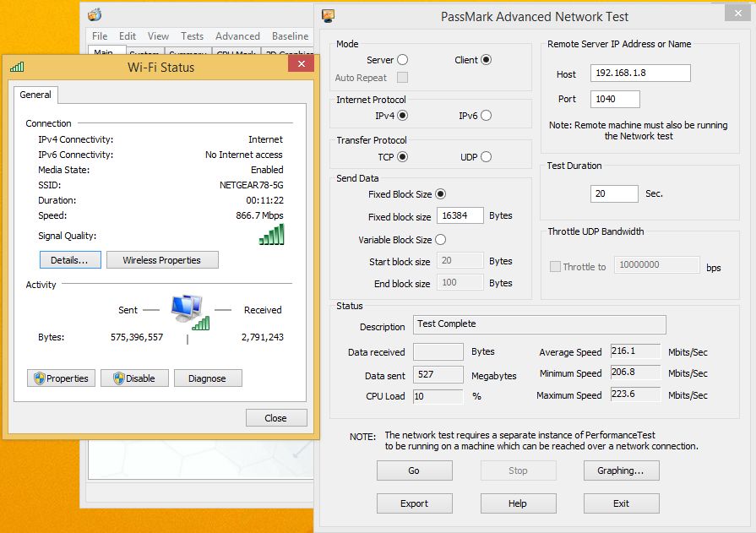Click the Details... button

pos(70,259)
